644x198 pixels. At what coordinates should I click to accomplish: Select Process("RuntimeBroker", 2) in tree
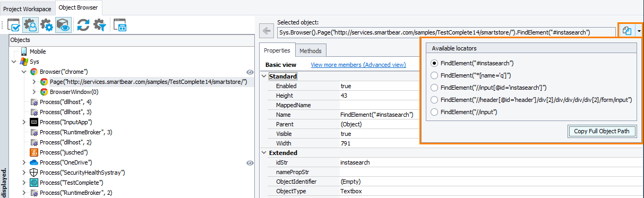click(75, 193)
